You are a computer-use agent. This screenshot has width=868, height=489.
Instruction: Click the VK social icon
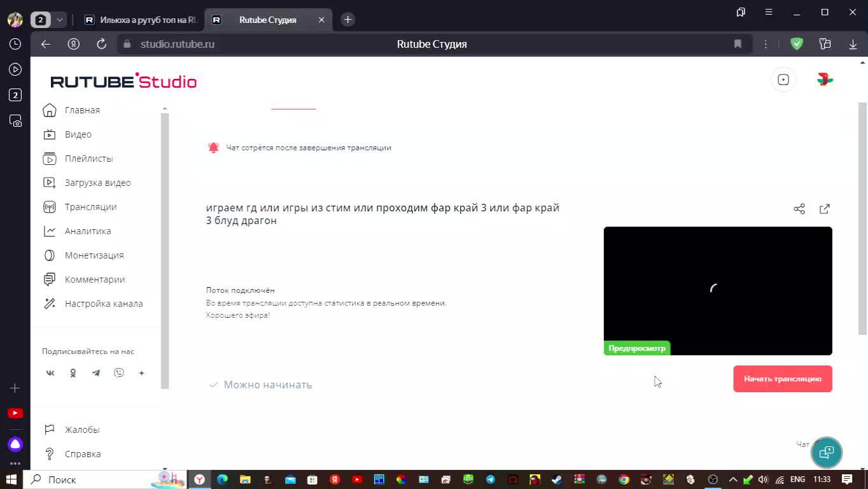coord(50,373)
